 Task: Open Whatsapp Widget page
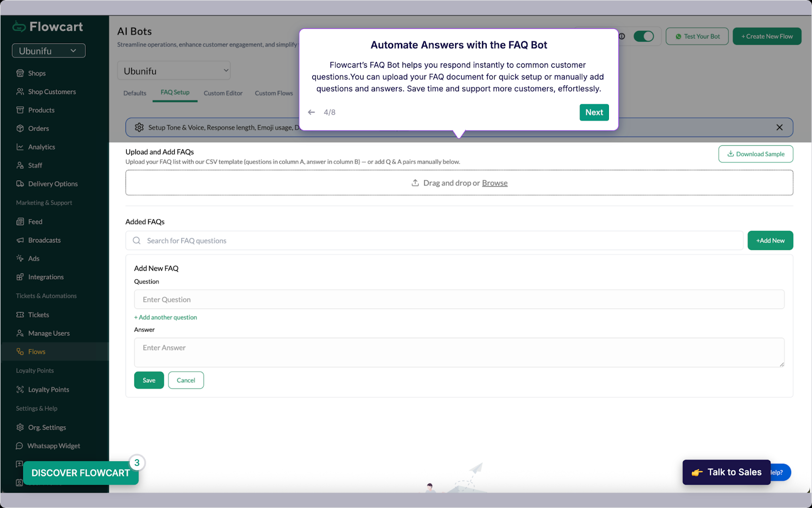pos(48,446)
